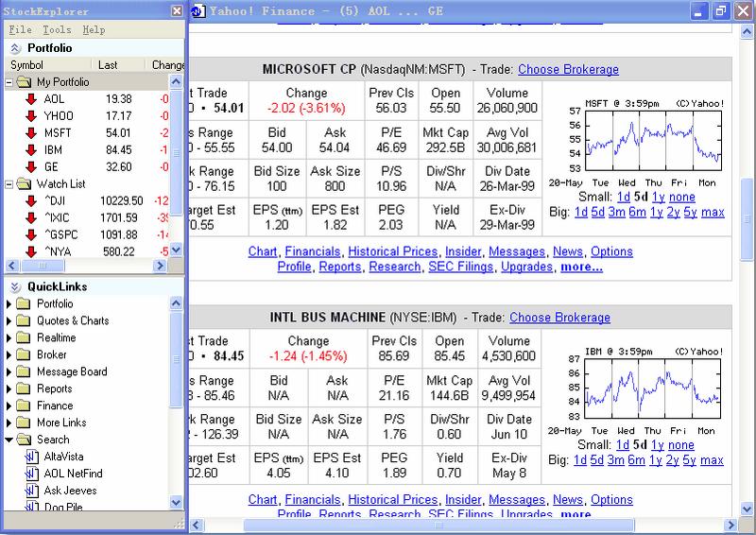Click the Watch List folder icon

tap(24, 183)
